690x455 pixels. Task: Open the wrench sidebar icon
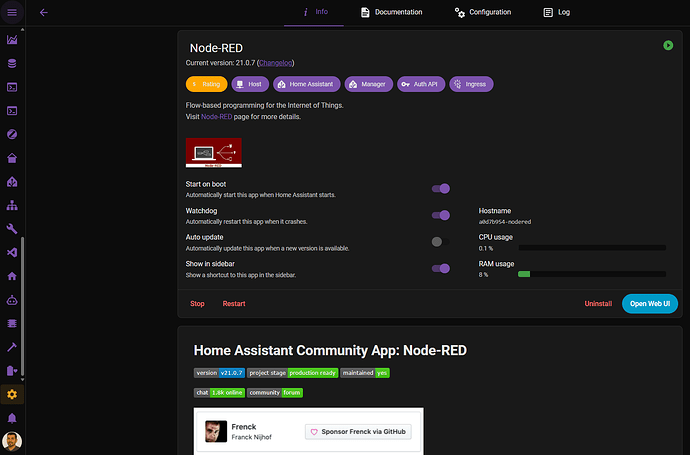[x=12, y=229]
